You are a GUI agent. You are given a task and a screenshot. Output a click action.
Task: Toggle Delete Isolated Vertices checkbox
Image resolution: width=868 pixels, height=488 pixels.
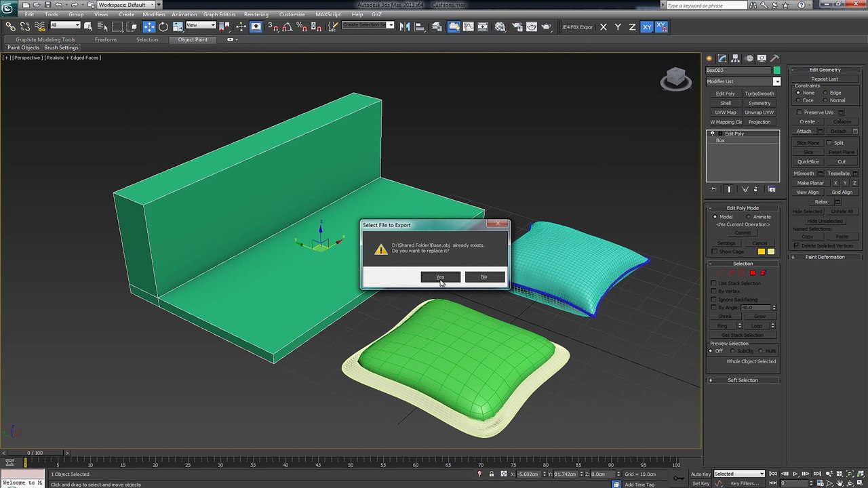click(x=797, y=245)
